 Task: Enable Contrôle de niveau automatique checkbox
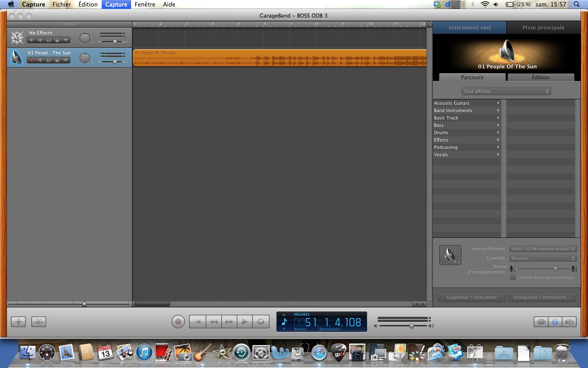(512, 278)
